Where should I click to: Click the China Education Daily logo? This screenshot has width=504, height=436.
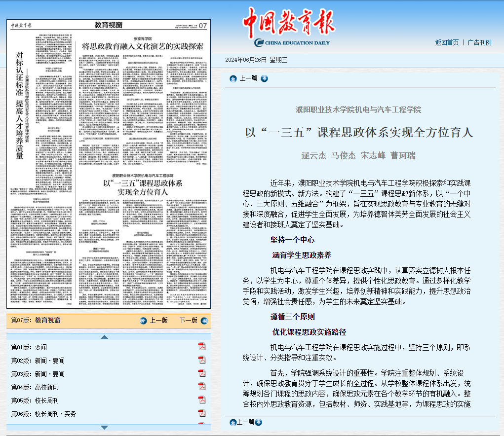(289, 27)
